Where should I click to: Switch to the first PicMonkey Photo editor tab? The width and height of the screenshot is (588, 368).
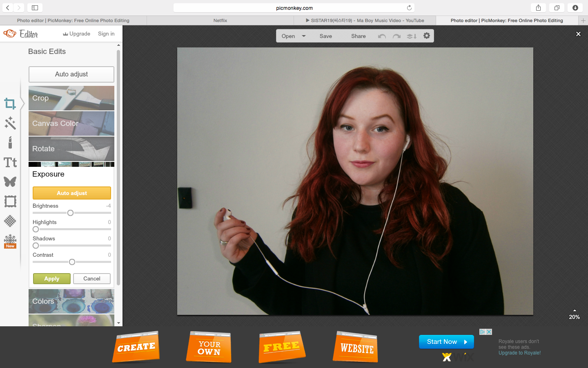click(x=73, y=20)
